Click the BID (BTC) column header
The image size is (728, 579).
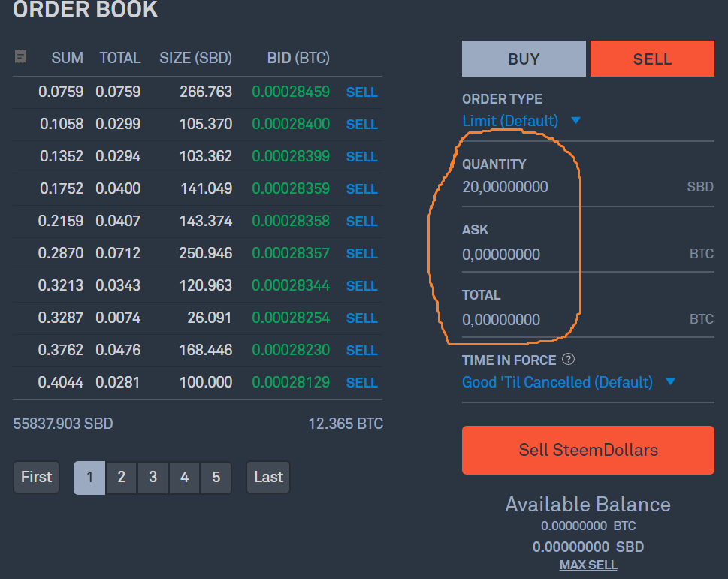click(x=298, y=58)
